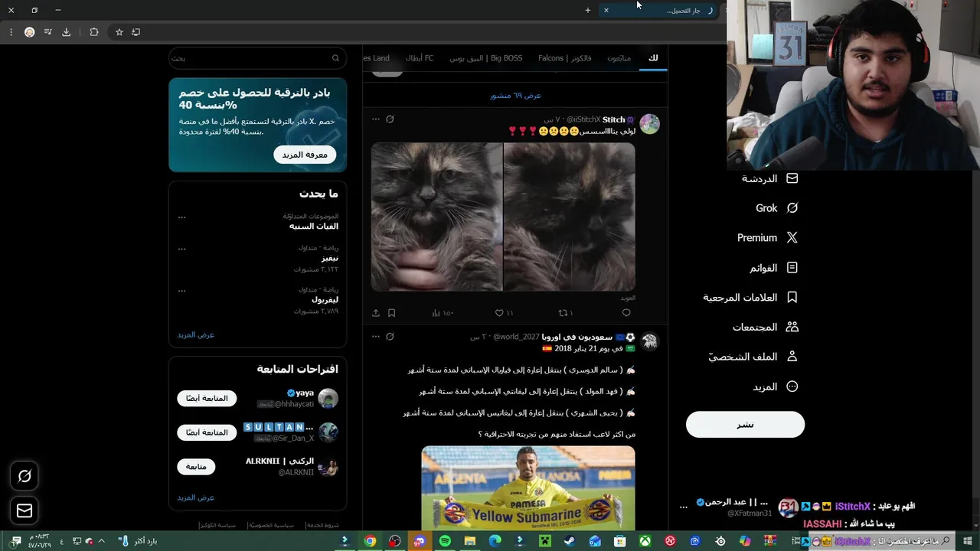Click معرفة المزيد on Premium promo
This screenshot has width=980, height=551.
305,155
